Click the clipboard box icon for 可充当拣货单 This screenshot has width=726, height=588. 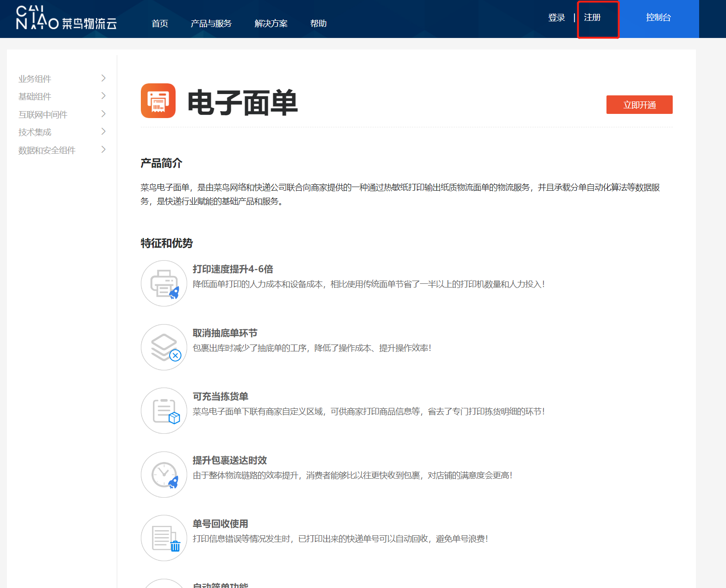point(164,411)
